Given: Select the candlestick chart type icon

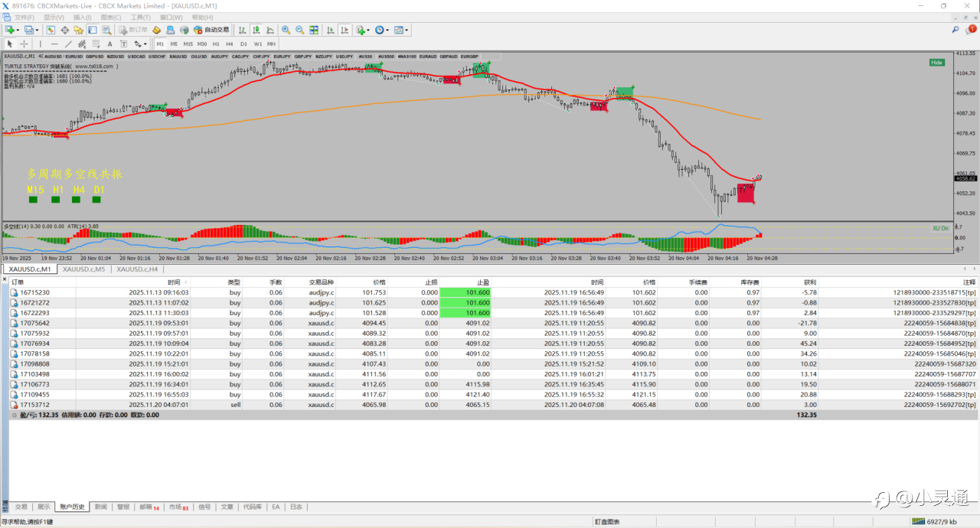Looking at the screenshot, I should tap(256, 30).
